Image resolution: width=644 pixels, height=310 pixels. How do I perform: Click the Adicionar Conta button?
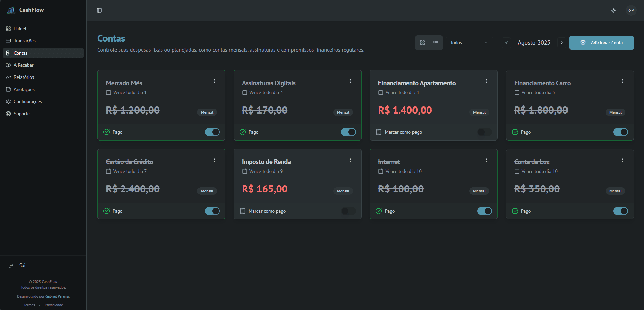[x=601, y=43]
